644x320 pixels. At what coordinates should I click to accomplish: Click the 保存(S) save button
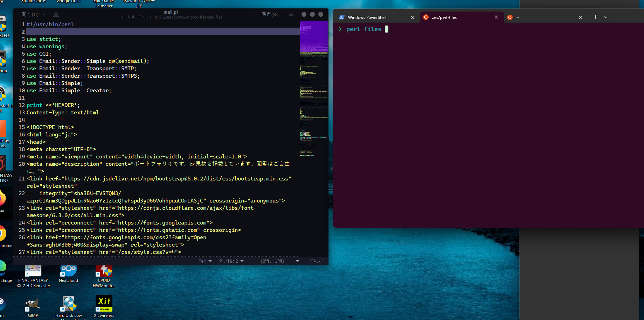[x=269, y=14]
